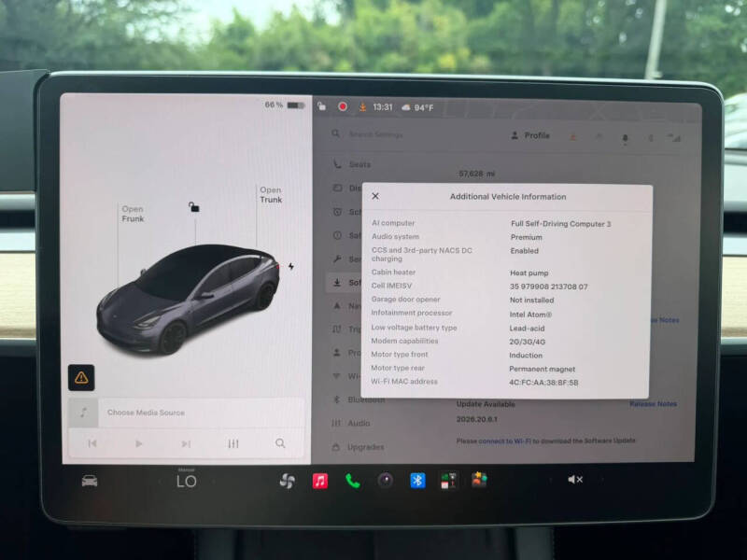Tap the media play button

tap(138, 444)
